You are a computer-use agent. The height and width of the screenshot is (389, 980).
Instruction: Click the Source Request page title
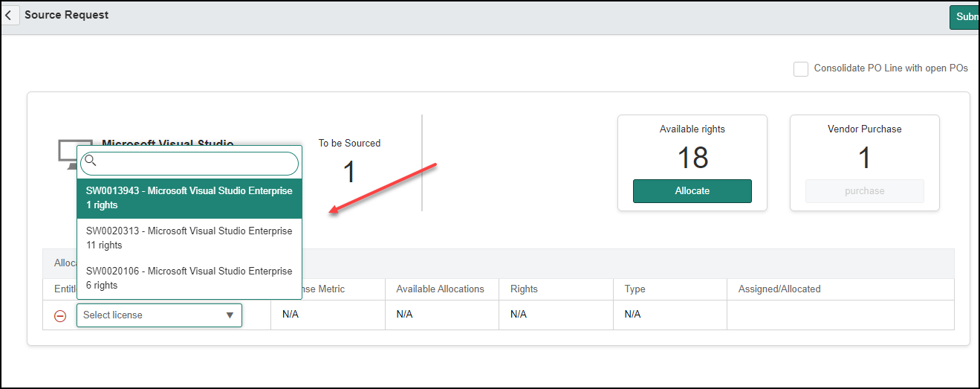(67, 15)
